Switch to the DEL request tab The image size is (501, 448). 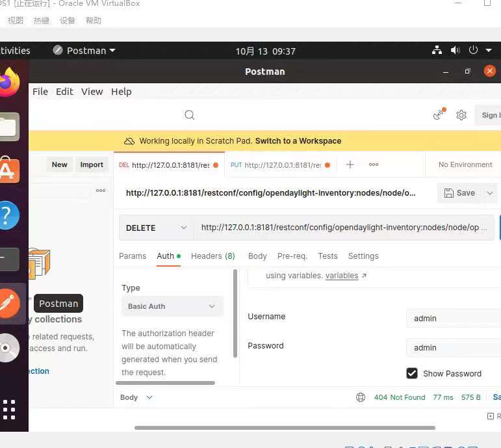169,165
